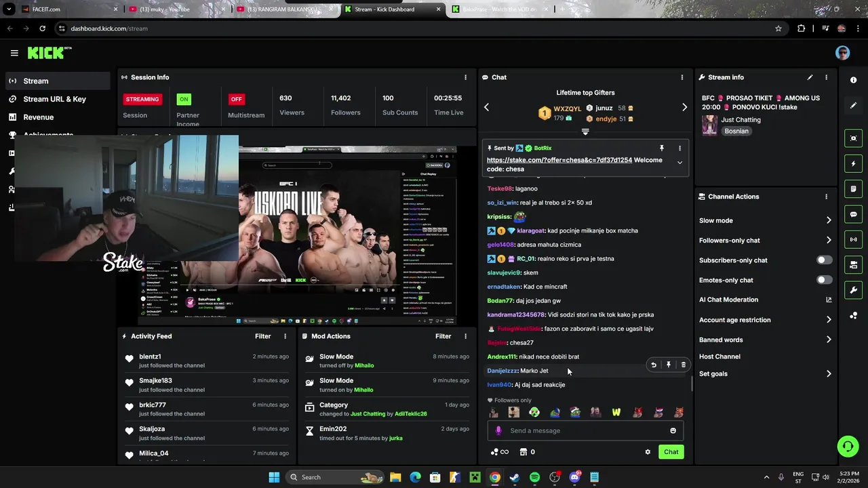The width and height of the screenshot is (868, 488).
Task: Click the broadcast signal icon in right sidebar
Action: (x=853, y=239)
